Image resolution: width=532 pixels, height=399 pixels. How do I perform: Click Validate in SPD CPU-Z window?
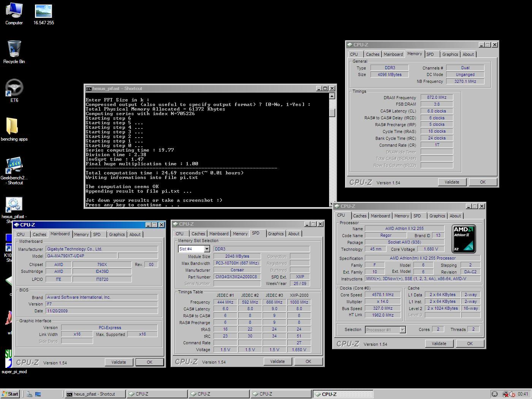click(x=277, y=361)
